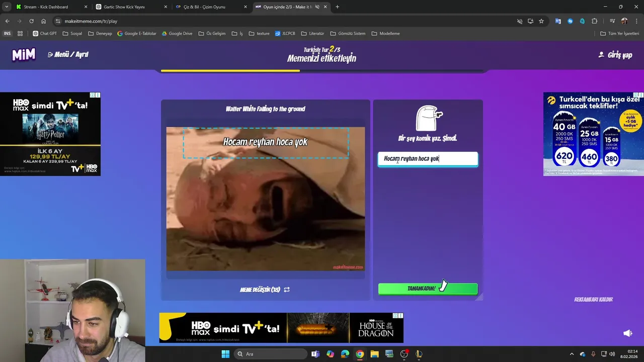644x362 pixels.
Task: Open League of Legends taskbar icon
Action: 419,354
